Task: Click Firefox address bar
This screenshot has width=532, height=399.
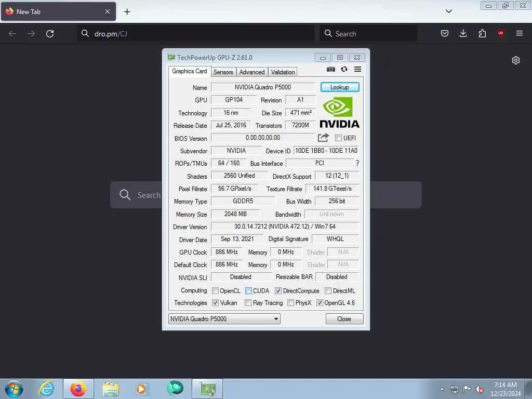Action: coord(196,34)
